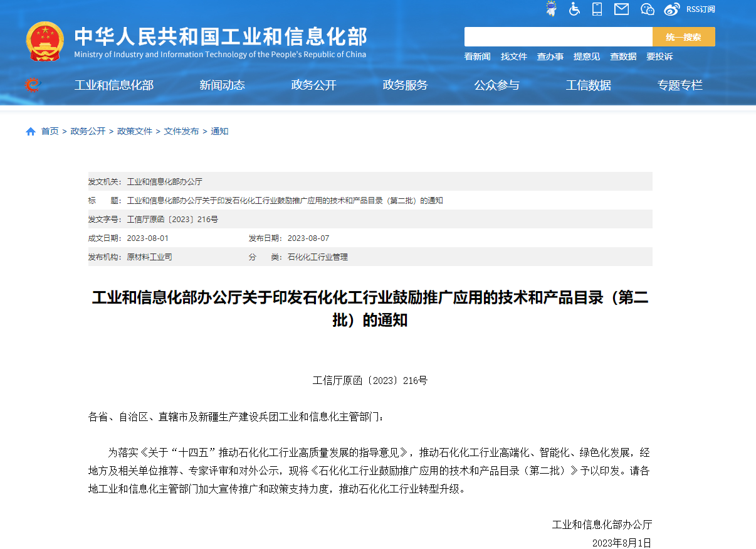Focus the search input field

(558, 37)
